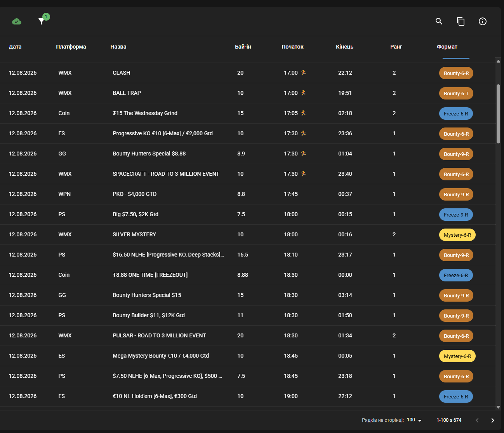Image resolution: width=504 pixels, height=433 pixels.
Task: Click the scrollbar up arrow
Action: [498, 61]
